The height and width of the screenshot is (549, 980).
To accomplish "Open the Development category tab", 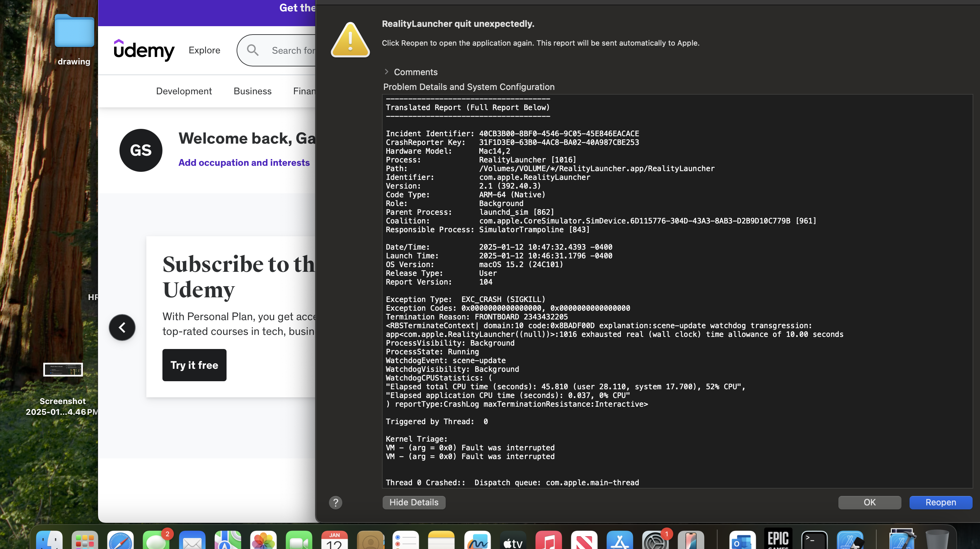I will tap(184, 91).
